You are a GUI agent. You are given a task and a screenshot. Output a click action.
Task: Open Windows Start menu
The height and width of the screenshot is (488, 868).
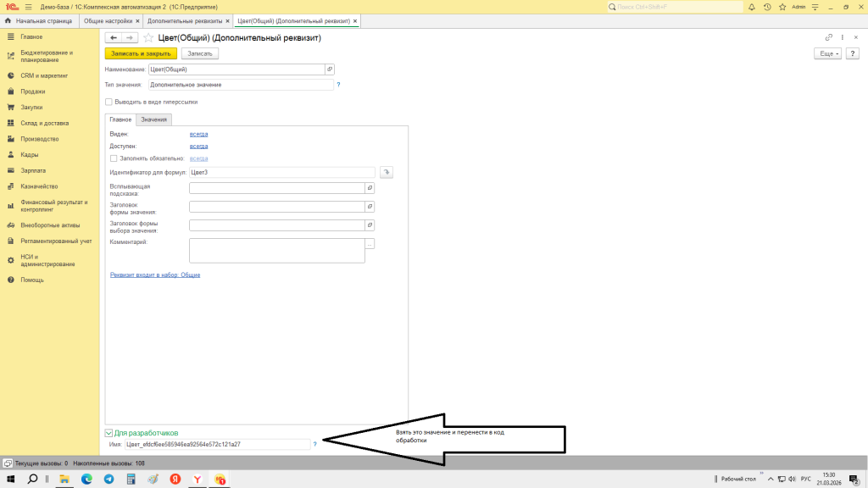(10, 480)
